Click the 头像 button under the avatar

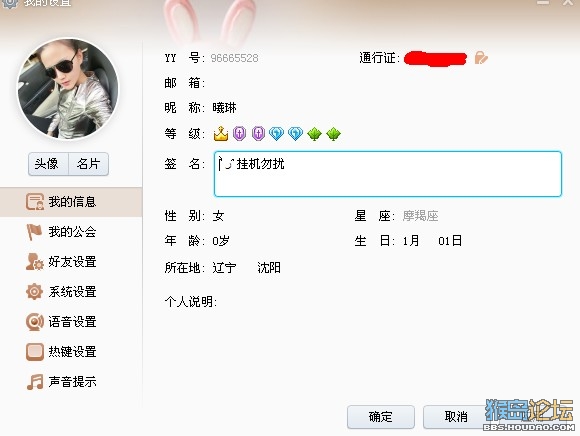(x=48, y=164)
